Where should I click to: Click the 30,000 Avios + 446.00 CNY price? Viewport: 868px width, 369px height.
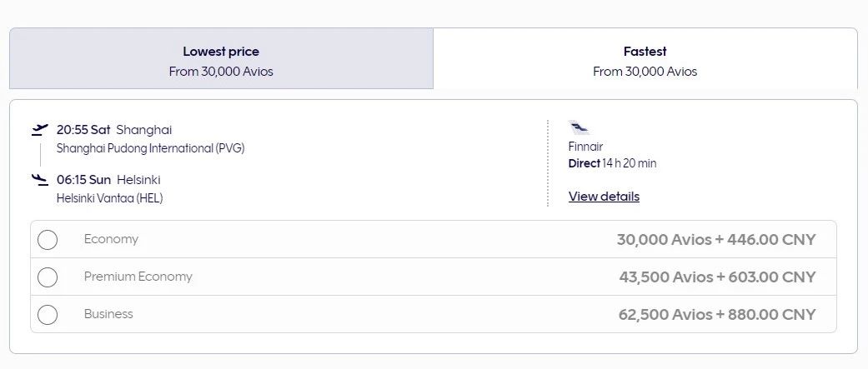coord(716,240)
